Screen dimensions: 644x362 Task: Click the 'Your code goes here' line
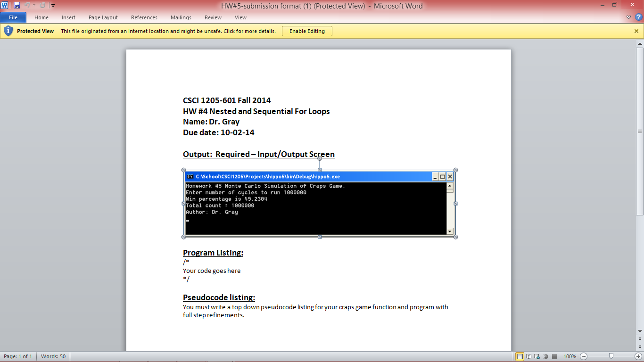tap(212, 271)
